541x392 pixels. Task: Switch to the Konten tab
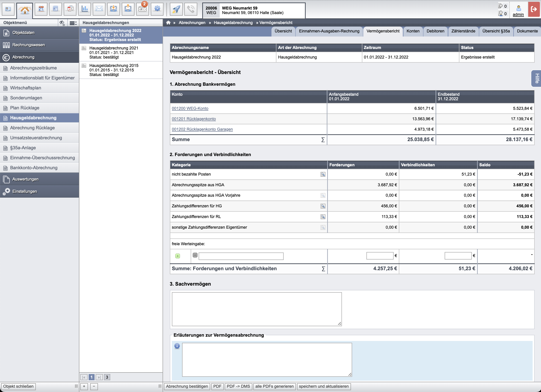click(x=413, y=31)
